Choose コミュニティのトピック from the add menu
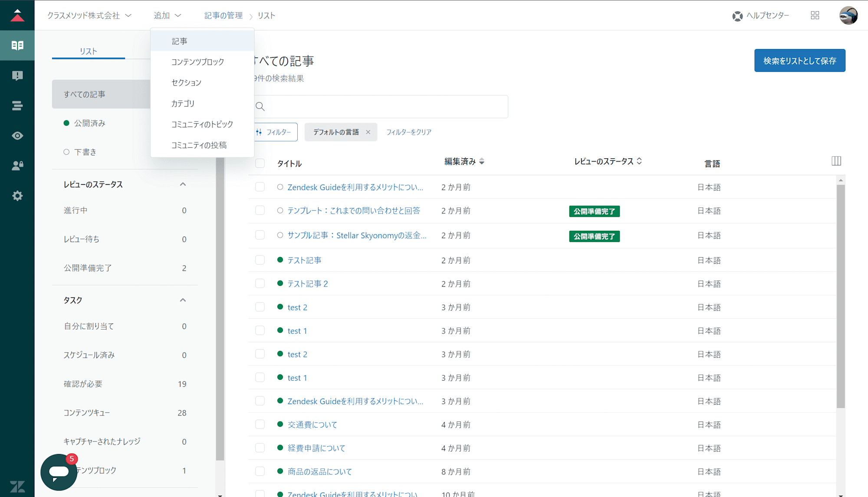The height and width of the screenshot is (497, 868). pyautogui.click(x=202, y=124)
